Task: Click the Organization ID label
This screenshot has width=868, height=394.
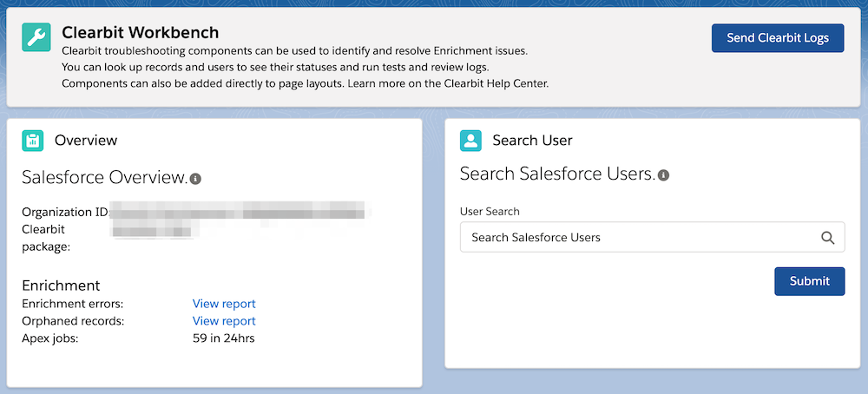Action: pos(65,212)
